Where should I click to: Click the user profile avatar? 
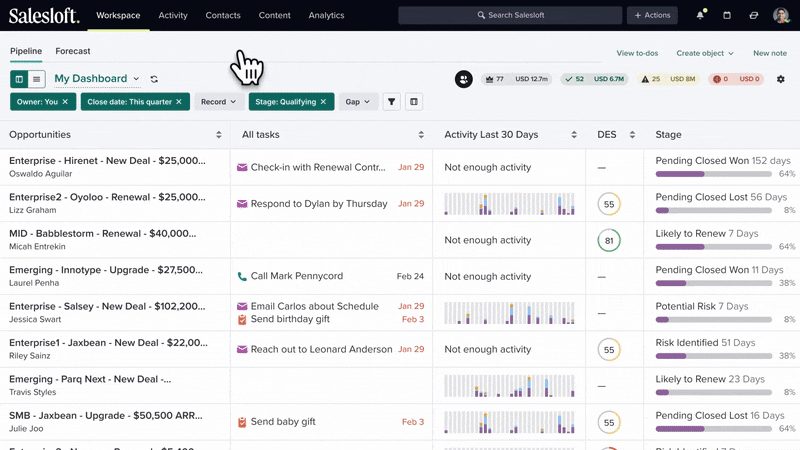click(781, 15)
